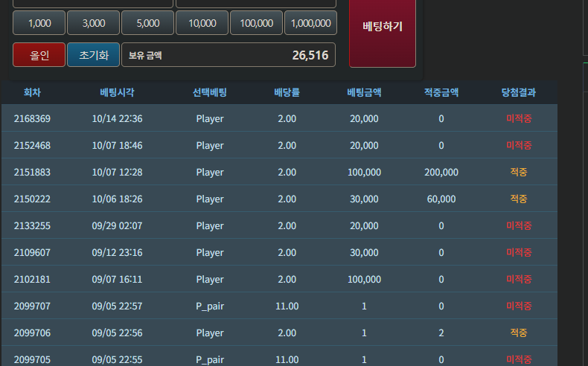Place the bet with 베팅하기
Image resolution: width=588 pixels, height=366 pixels.
point(383,32)
